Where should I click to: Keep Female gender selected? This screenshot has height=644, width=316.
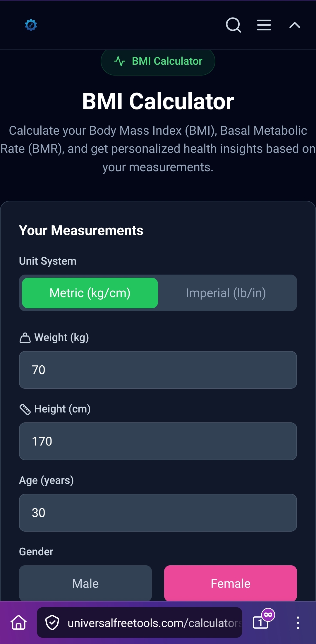pos(231,583)
